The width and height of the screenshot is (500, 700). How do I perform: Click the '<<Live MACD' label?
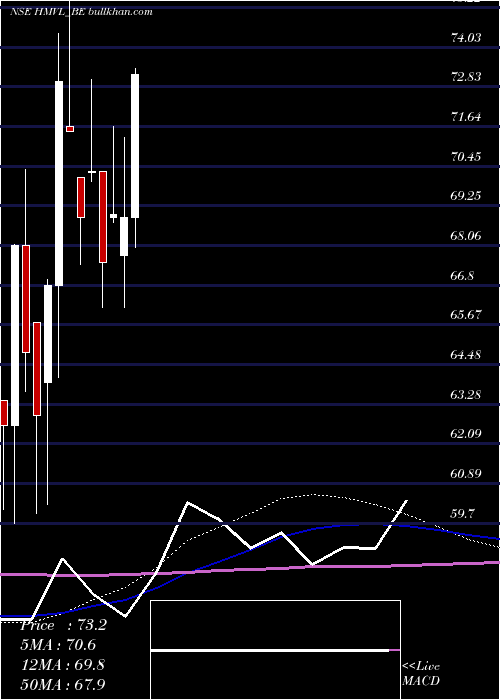click(421, 673)
